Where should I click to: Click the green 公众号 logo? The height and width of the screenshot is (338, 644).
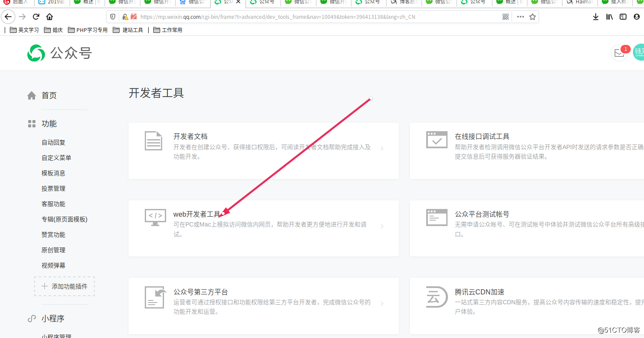59,53
